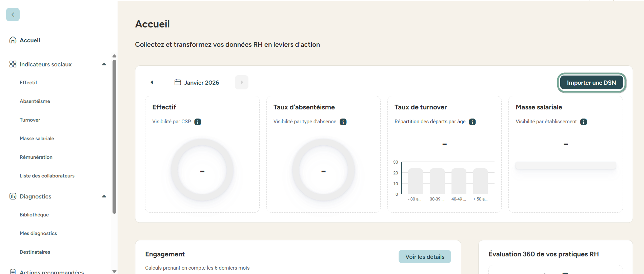Click Voir les détails for Engagement

click(x=425, y=257)
